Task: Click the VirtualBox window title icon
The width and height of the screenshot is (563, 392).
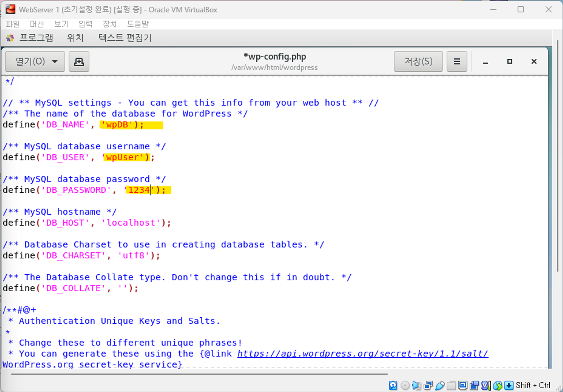Action: click(x=10, y=9)
